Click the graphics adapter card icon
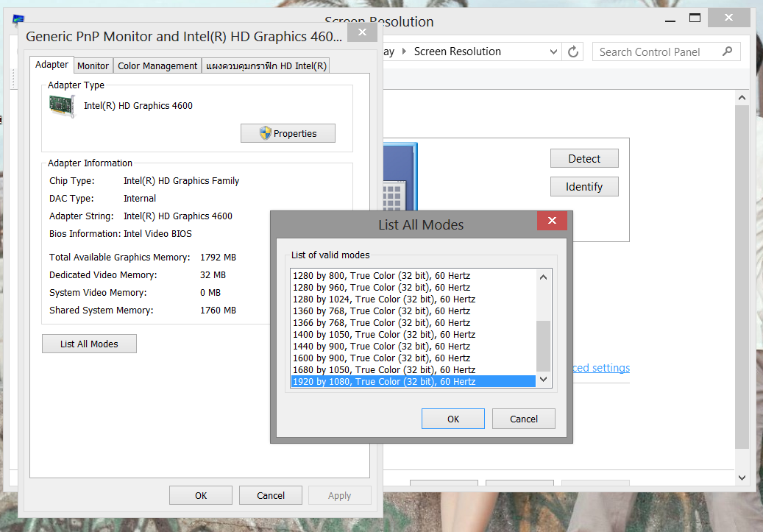This screenshot has width=763, height=532. [62, 106]
